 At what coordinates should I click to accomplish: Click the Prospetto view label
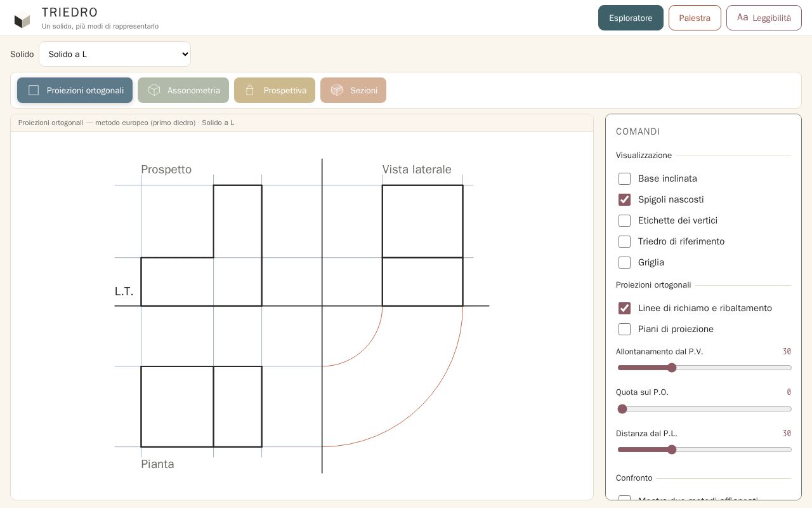[x=166, y=170]
